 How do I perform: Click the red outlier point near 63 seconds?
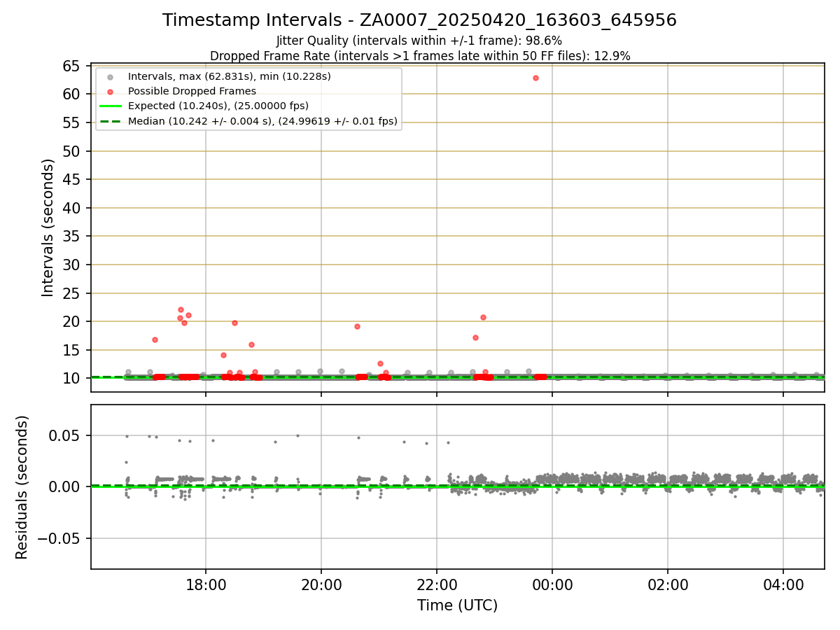pos(535,78)
